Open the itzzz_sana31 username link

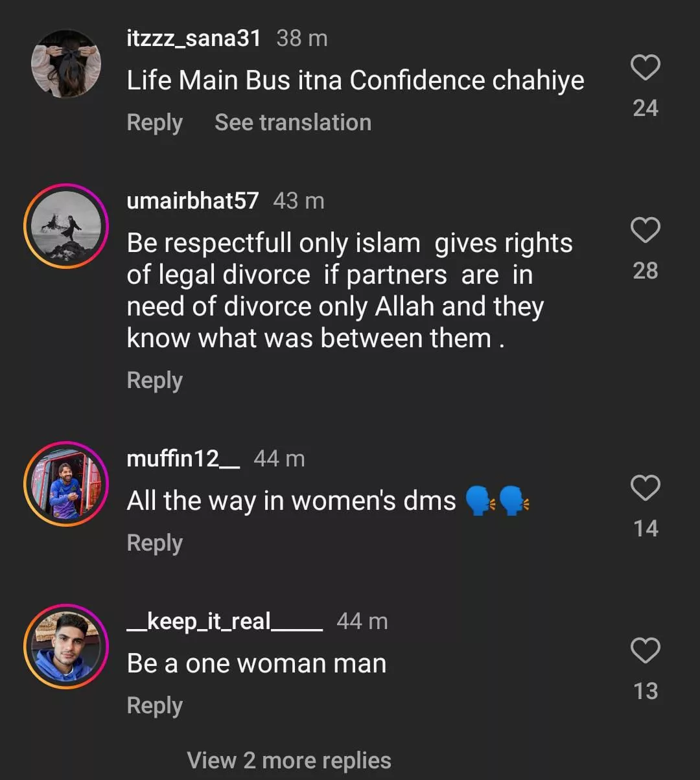point(193,39)
